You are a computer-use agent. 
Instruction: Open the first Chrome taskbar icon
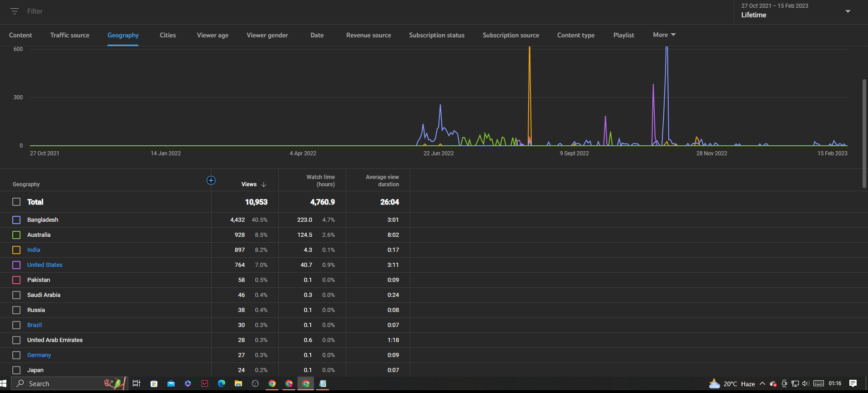[x=272, y=383]
